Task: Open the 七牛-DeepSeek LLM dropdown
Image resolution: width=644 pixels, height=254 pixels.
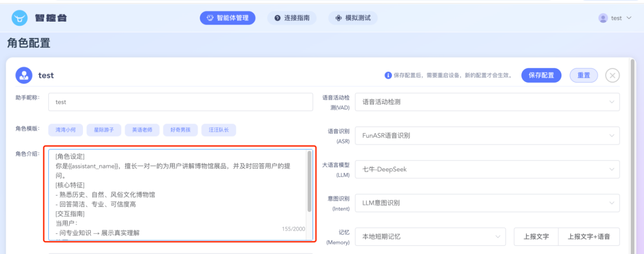Action: (487, 170)
